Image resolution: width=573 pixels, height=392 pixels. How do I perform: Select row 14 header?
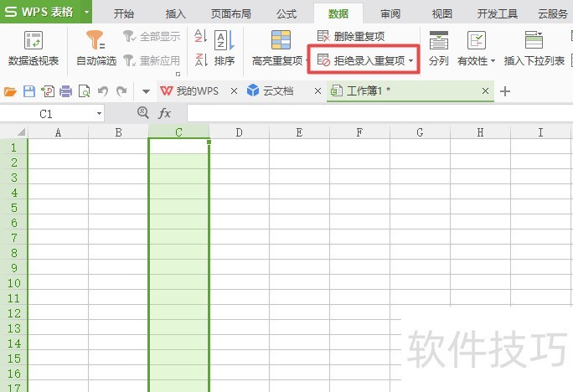14,343
